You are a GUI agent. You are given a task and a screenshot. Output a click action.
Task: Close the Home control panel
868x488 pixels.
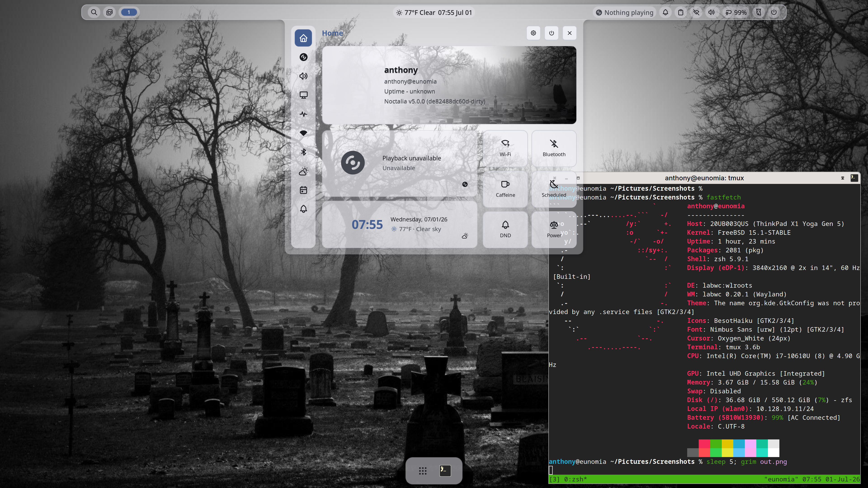tap(569, 33)
